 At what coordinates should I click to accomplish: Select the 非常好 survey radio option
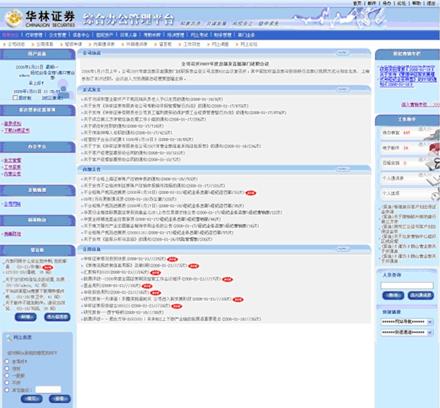pyautogui.click(x=7, y=361)
